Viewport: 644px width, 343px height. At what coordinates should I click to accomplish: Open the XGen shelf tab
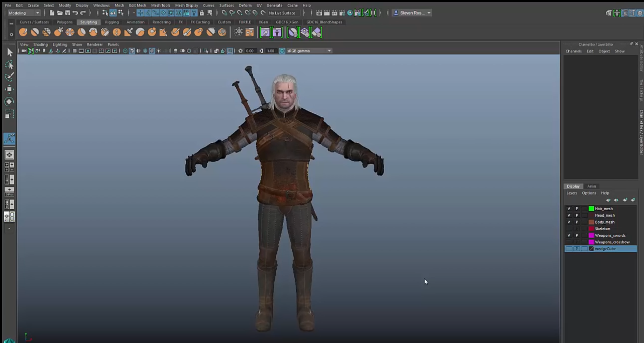click(x=263, y=22)
